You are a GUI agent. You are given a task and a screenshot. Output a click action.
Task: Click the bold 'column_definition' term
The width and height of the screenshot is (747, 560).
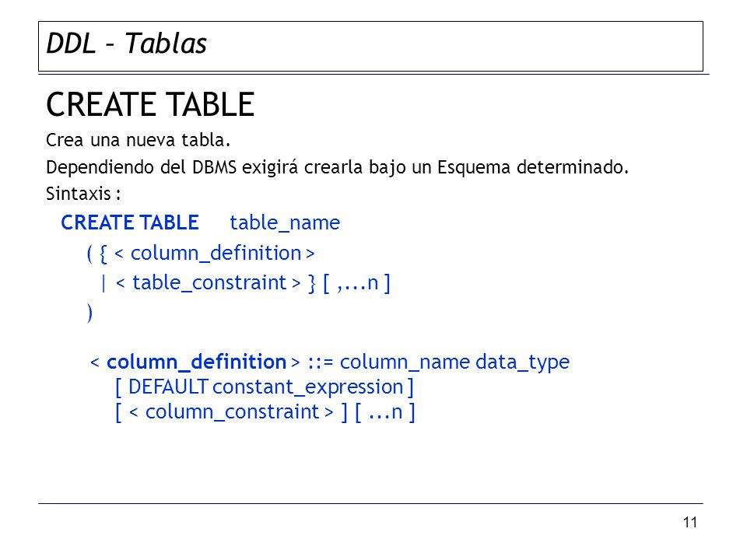click(x=196, y=362)
